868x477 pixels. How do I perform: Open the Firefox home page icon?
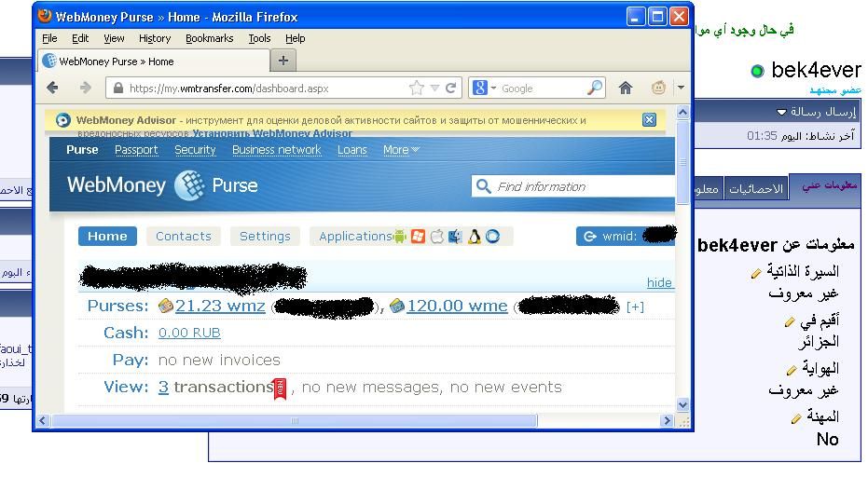pyautogui.click(x=626, y=88)
